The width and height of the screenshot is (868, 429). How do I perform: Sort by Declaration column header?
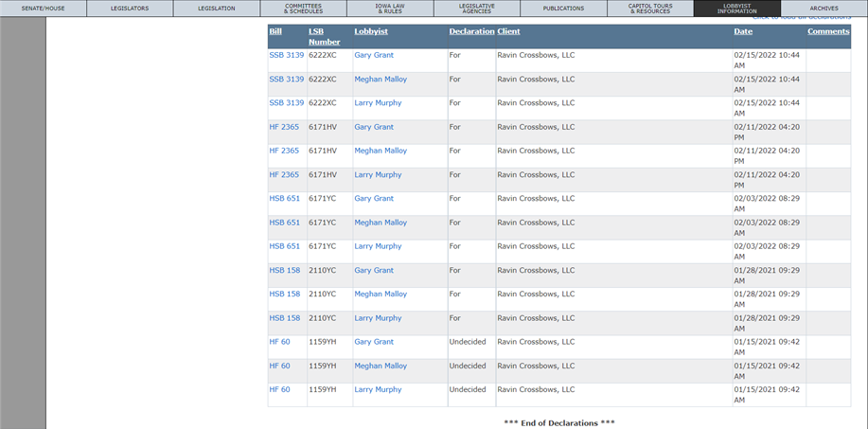471,31
